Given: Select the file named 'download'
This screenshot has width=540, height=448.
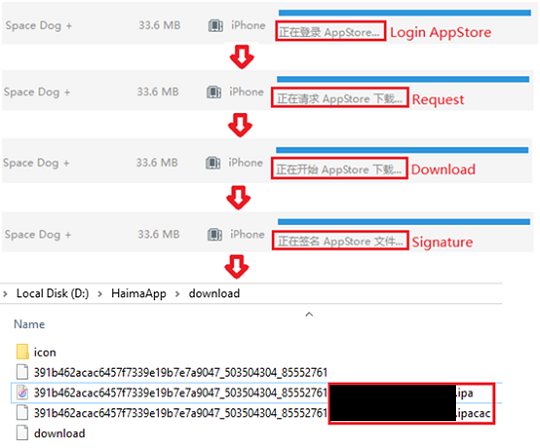Looking at the screenshot, I should click(x=60, y=433).
